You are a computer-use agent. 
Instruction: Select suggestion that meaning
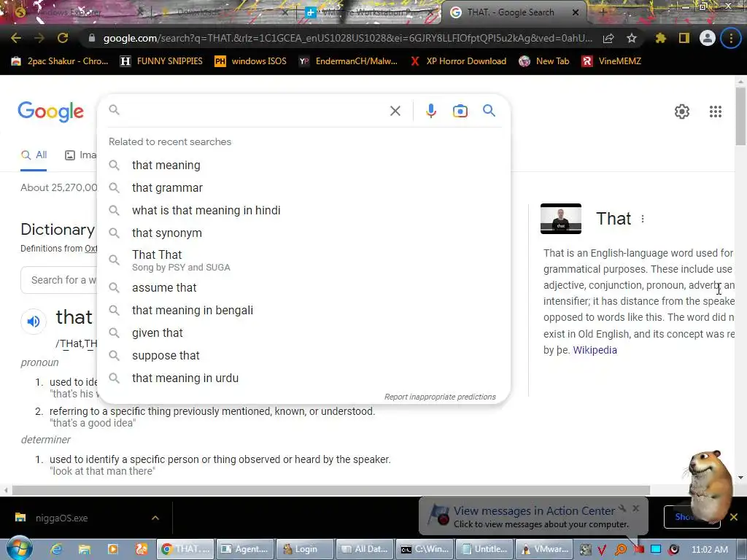(303, 166)
